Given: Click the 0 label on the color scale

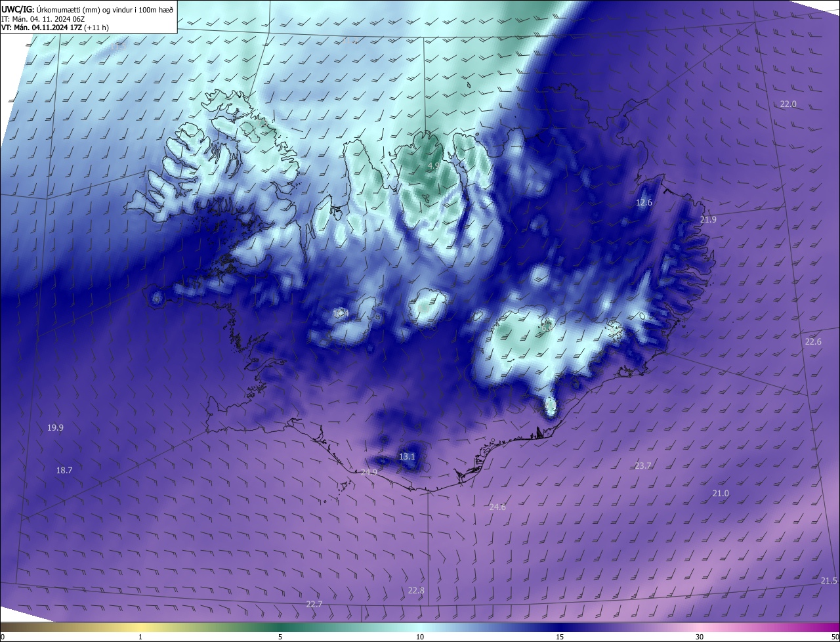Looking at the screenshot, I should (x=3, y=637).
